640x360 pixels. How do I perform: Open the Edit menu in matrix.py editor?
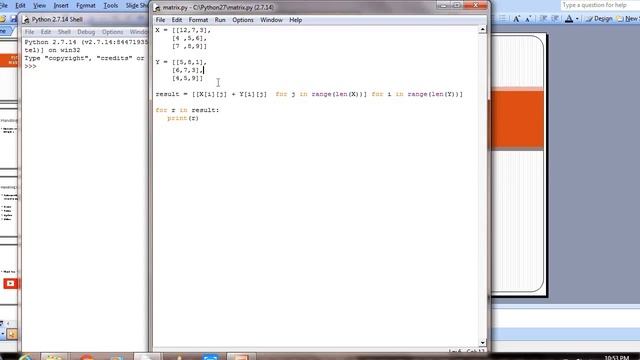click(177, 20)
